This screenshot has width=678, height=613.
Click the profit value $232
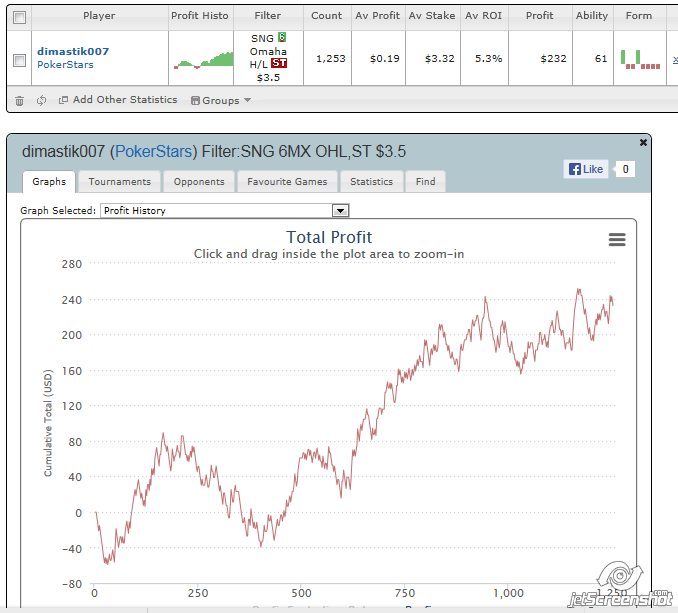click(553, 59)
